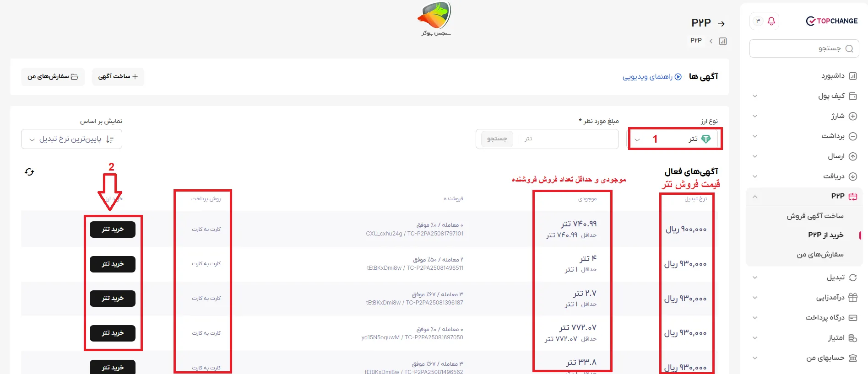Screen dimensions: 868x374
Task: Click the شارژ plus-circle icon
Action: coord(853,116)
